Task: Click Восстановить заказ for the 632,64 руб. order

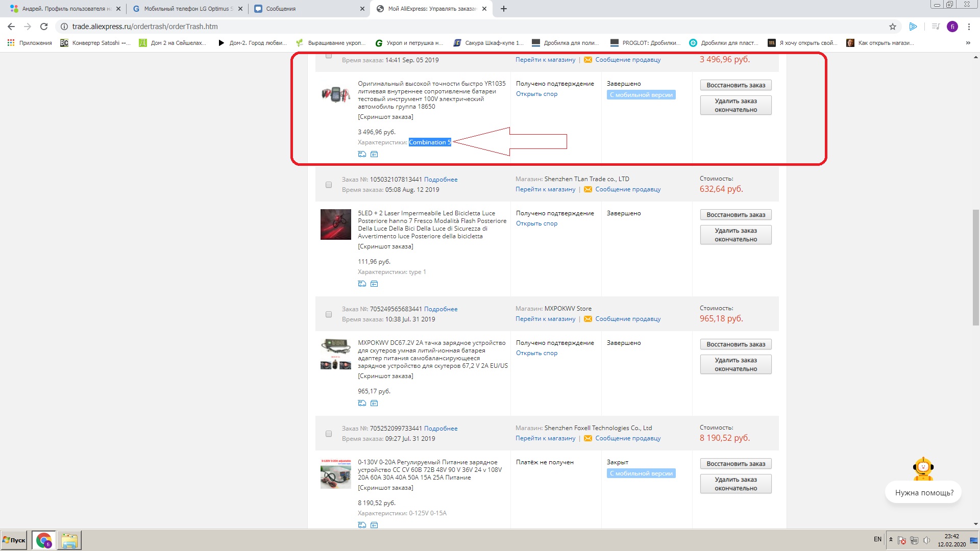Action: tap(736, 215)
